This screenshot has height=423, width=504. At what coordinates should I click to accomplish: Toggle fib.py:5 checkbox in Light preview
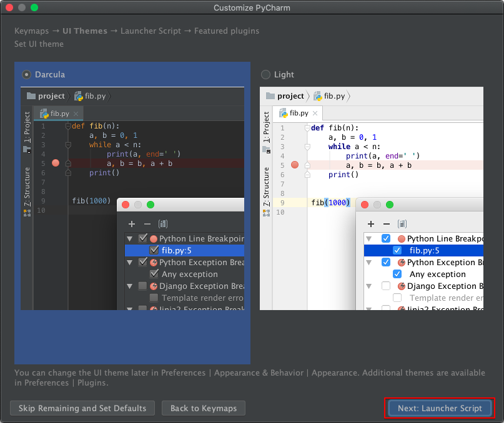click(x=397, y=250)
